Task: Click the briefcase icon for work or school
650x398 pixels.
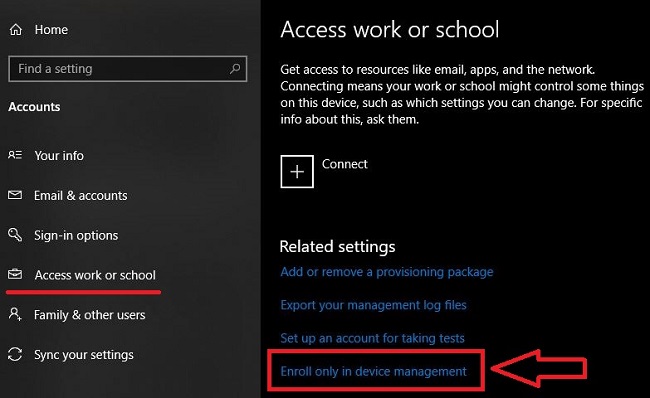Action: (15, 274)
